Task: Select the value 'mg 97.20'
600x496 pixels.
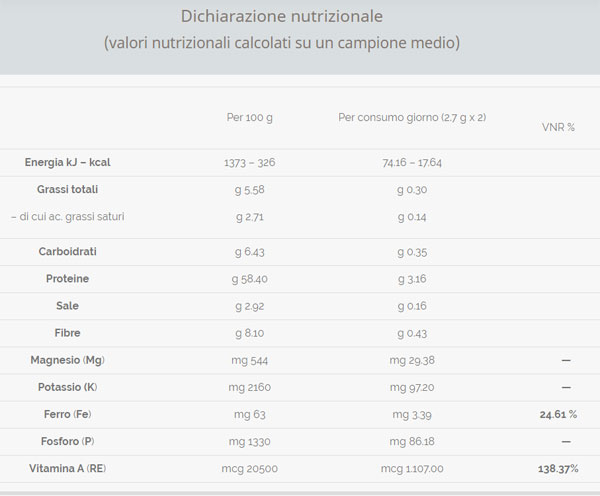Action: tap(412, 388)
